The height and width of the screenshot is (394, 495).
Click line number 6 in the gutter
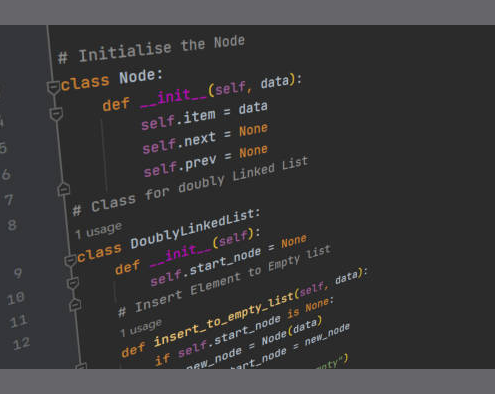6,174
